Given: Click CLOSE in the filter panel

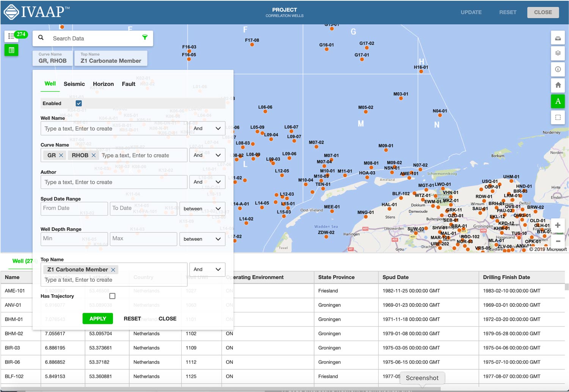Looking at the screenshot, I should point(168,318).
